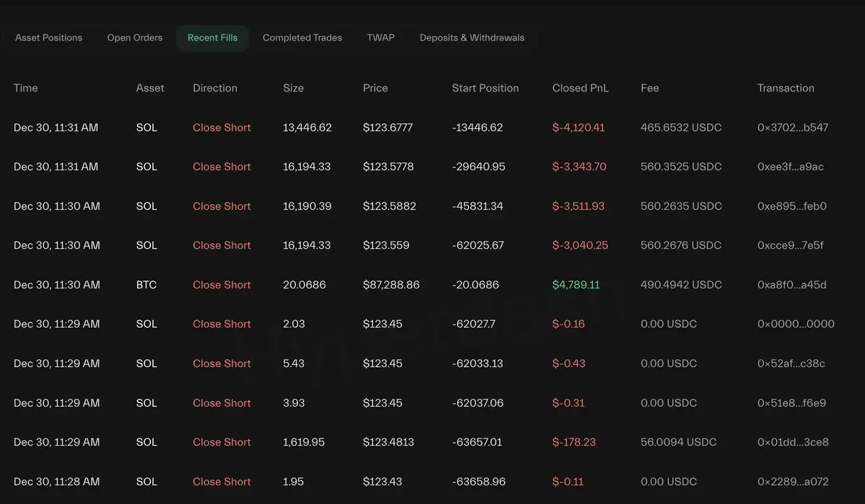Click Closed PnL value $-4,120.41
865x504 pixels.
pyautogui.click(x=578, y=128)
